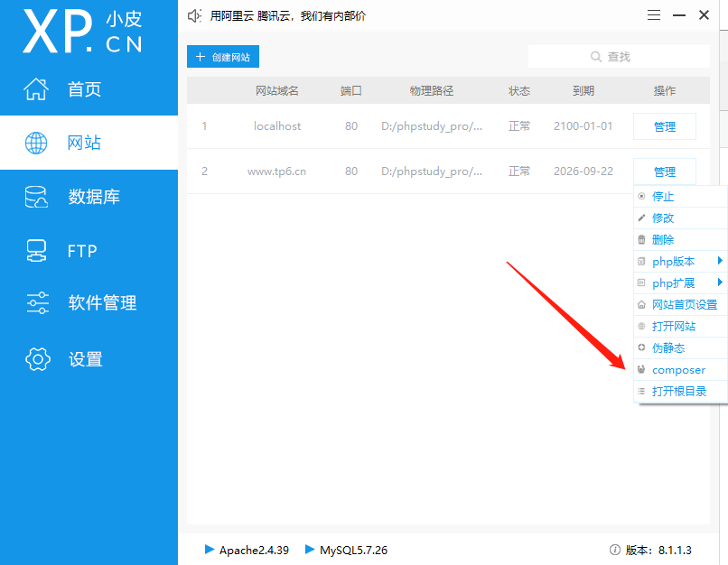Click the 到期 column header
This screenshot has height=565, width=728.
point(583,90)
